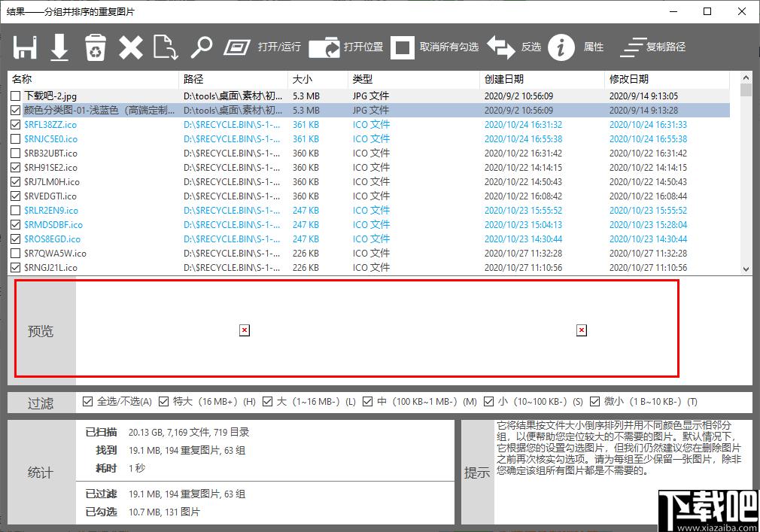Uncheck the 颜色分类图-01 file checkbox
Screen dimensions: 760x532
16,110
